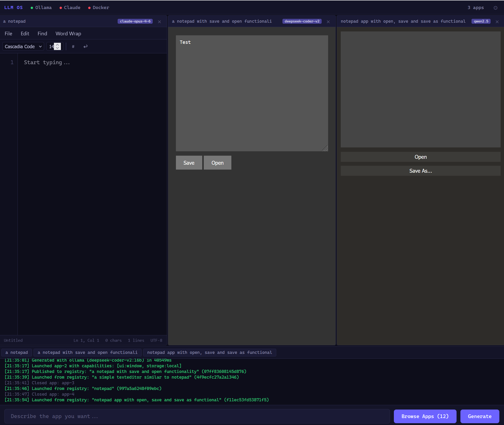
Task: Open the settings gear icon
Action: (x=495, y=7)
